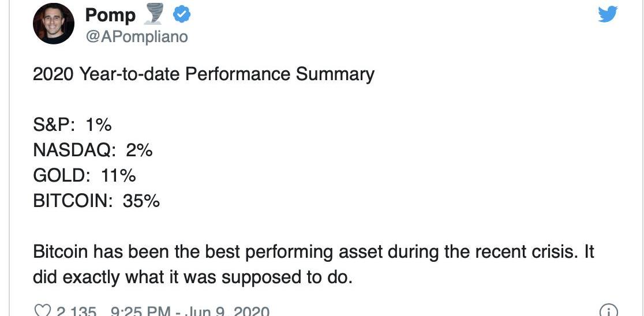Click the 9:25 PM tweet time
Viewport: 644px width, 316px height.
(x=140, y=311)
